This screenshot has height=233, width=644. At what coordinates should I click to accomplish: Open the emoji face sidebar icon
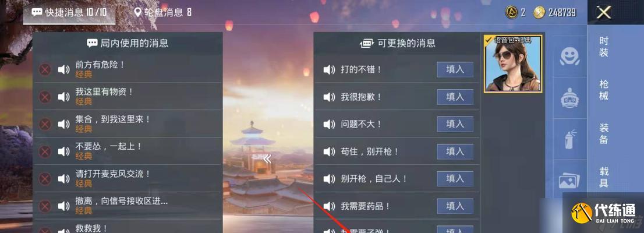click(x=569, y=56)
